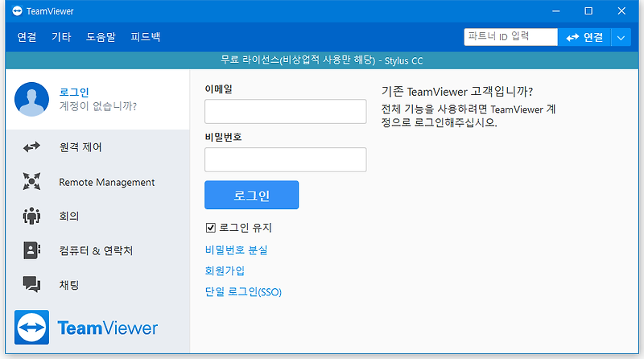Open the 기타 menu

pyautogui.click(x=61, y=37)
